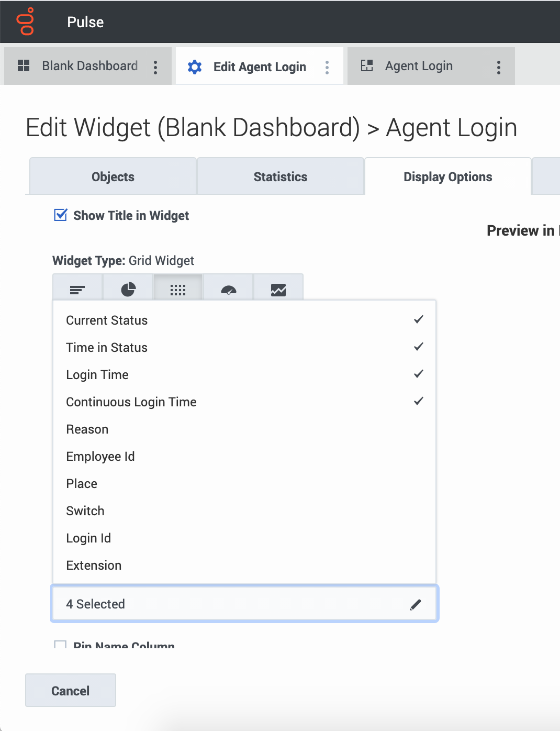The width and height of the screenshot is (560, 731).
Task: Open Agent Login tab's three-dot menu
Action: pos(499,67)
